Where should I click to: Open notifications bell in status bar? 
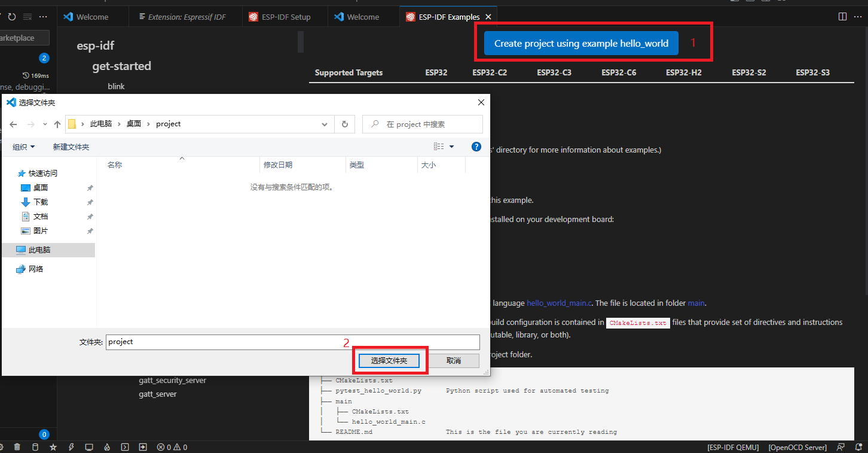click(x=858, y=447)
